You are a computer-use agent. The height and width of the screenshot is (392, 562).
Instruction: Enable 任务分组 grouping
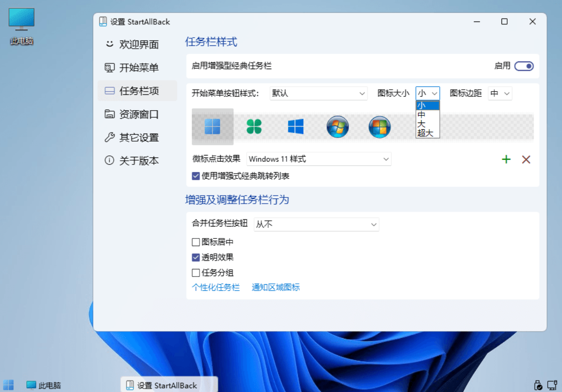195,272
